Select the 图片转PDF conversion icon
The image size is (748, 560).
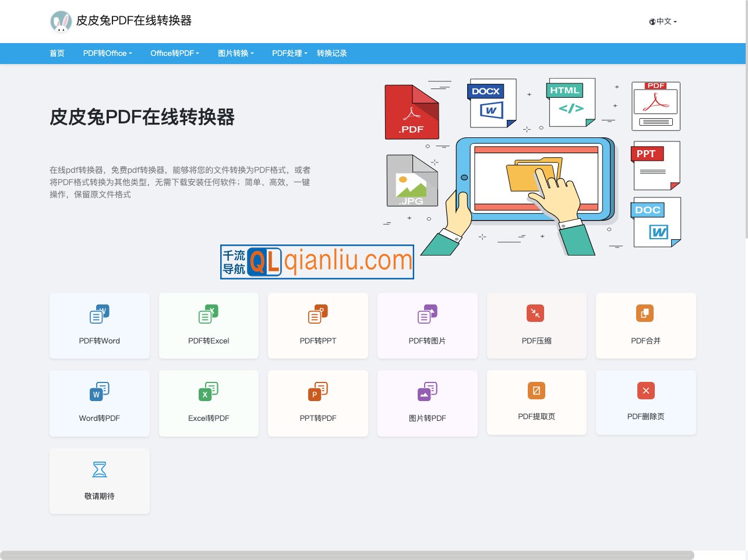427,391
